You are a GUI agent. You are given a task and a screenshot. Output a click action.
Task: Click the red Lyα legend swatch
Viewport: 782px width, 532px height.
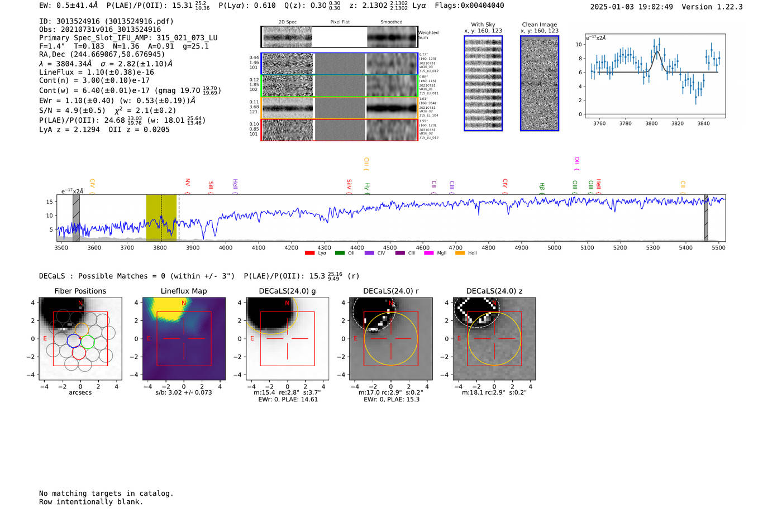(x=309, y=253)
